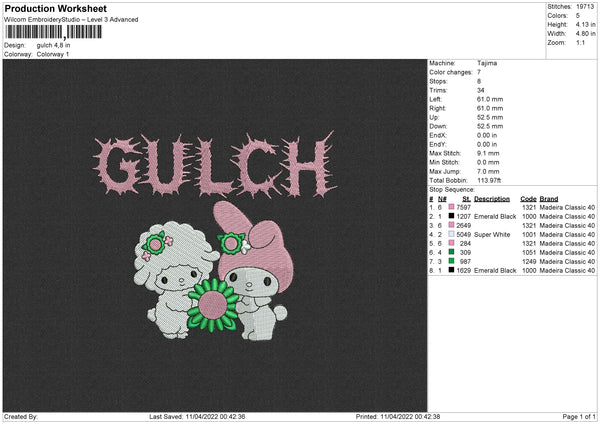Click the black swatch beside stitch count 1629
600x424 pixels.
point(452,270)
